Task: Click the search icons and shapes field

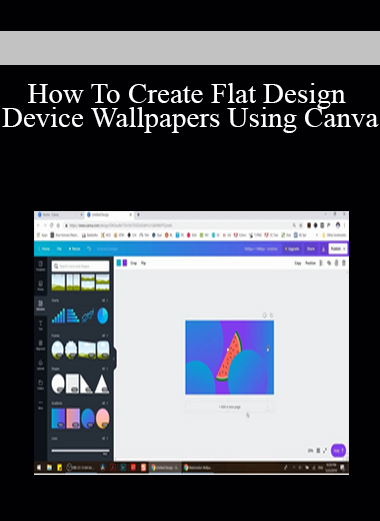Action: pos(80,266)
